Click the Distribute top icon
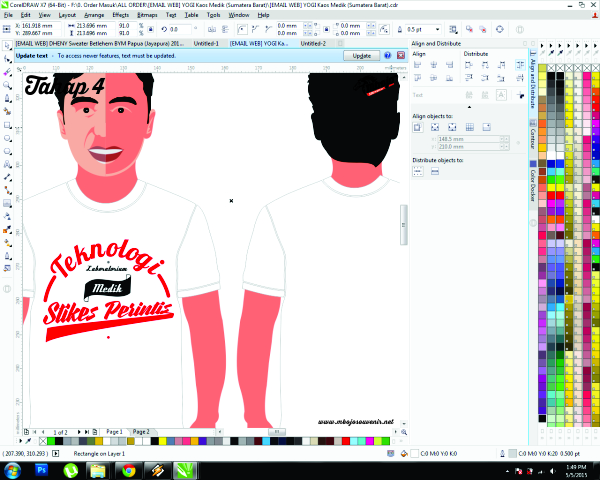This screenshot has width=600, height=480. coord(469,78)
